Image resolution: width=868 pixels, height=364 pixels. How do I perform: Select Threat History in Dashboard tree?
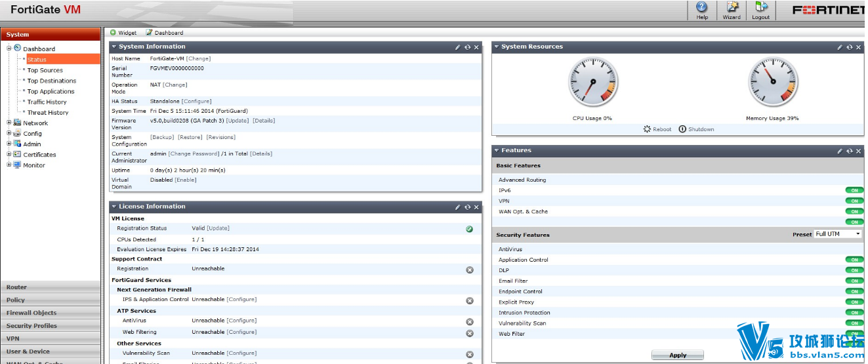tap(48, 112)
